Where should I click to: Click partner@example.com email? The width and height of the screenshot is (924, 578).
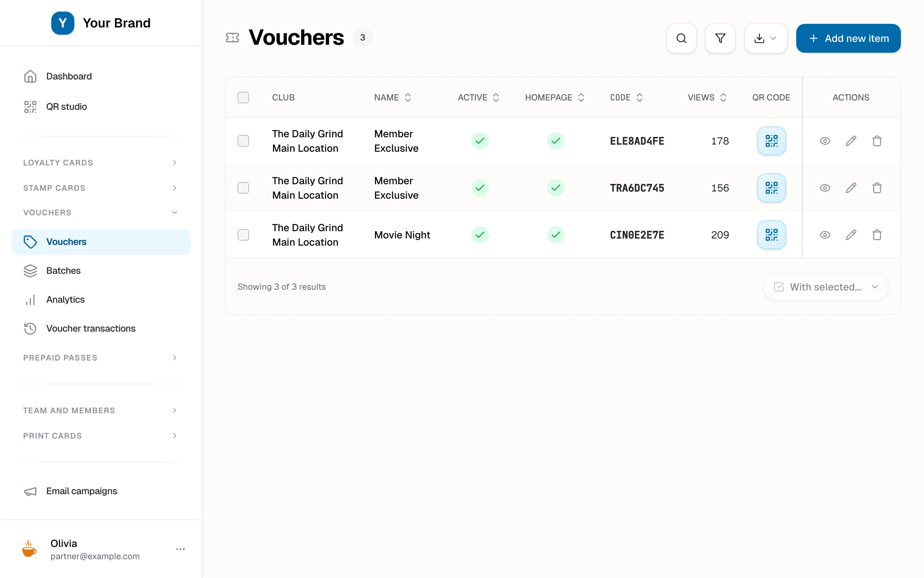(x=95, y=556)
